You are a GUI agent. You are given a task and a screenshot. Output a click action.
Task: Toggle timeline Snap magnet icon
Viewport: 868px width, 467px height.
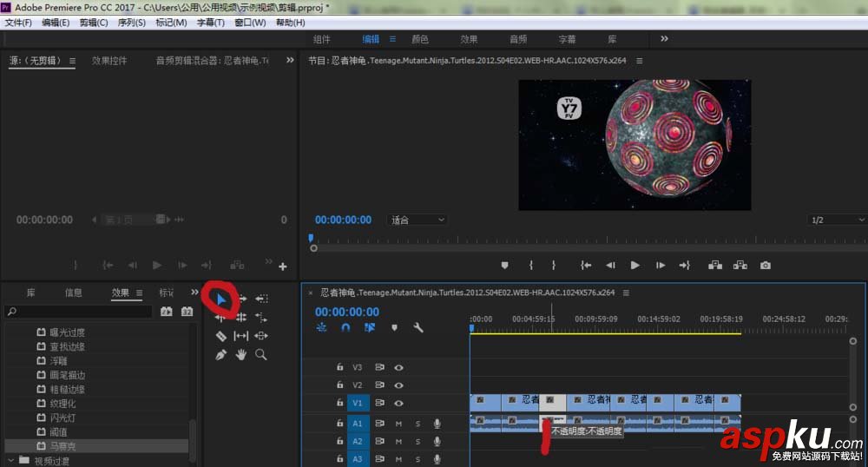(345, 327)
